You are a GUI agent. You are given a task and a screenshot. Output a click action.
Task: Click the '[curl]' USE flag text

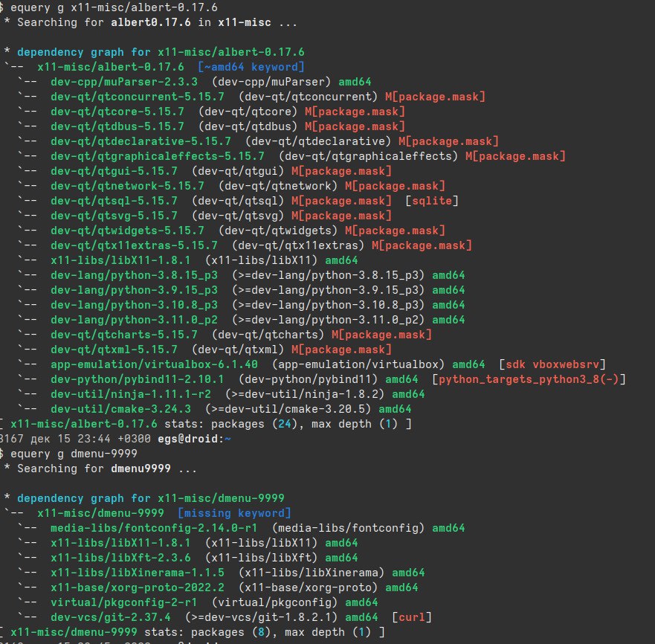(x=412, y=617)
